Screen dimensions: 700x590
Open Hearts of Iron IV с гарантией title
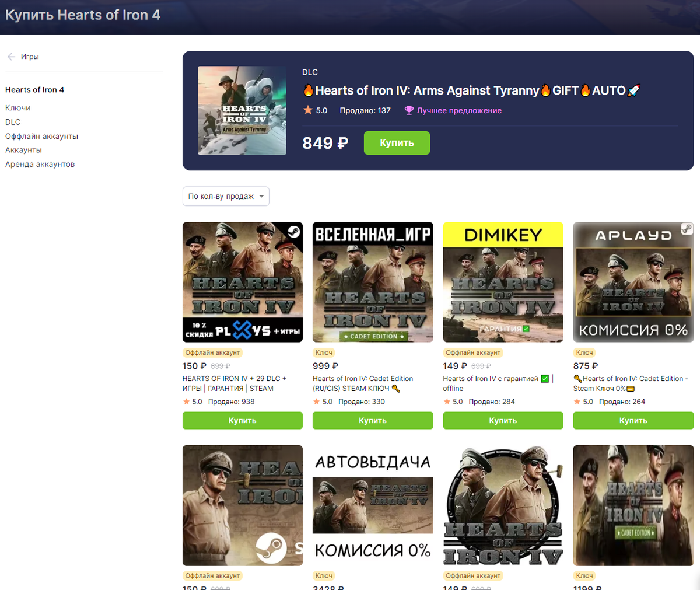[498, 383]
